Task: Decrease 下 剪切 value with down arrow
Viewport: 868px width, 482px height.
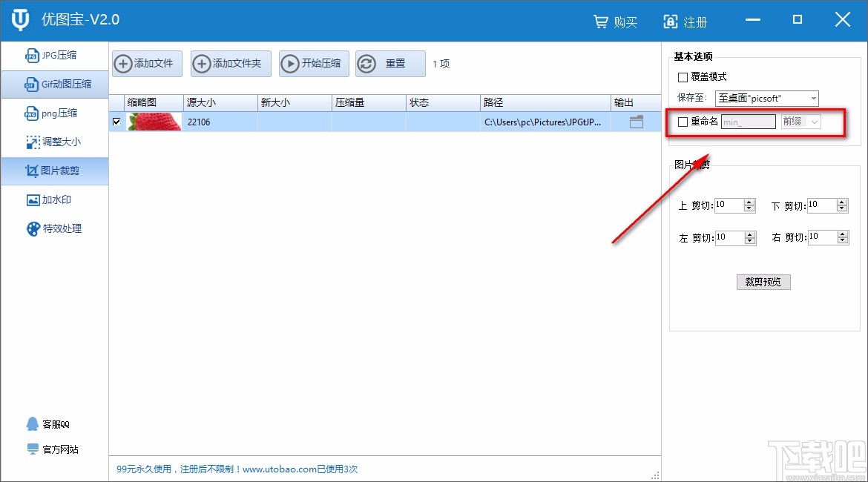Action: tap(842, 208)
